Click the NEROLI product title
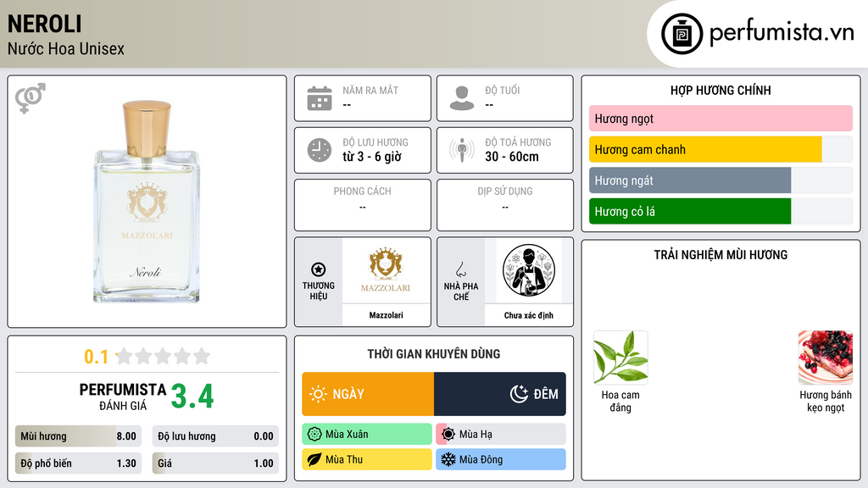 (44, 25)
